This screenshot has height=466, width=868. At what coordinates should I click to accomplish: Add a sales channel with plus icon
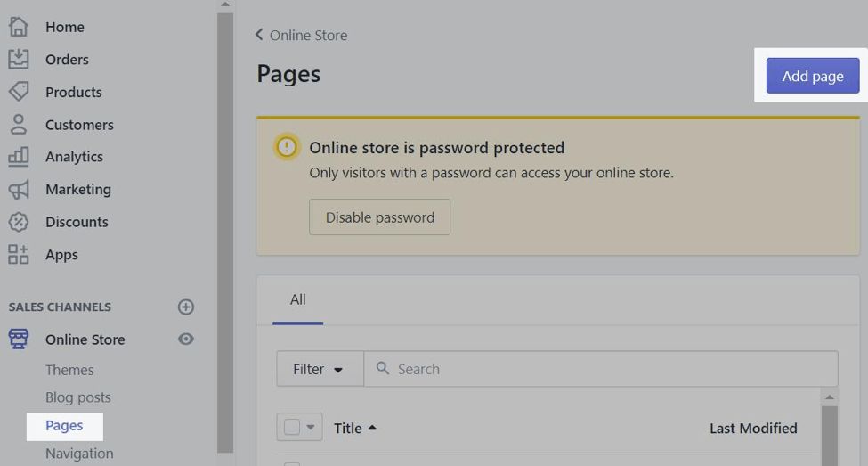coord(185,307)
